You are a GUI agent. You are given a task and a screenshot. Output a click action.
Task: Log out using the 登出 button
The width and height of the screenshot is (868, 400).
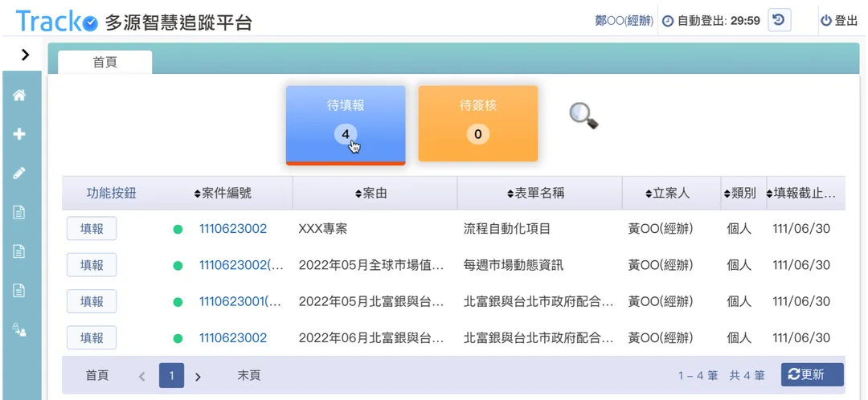pos(839,21)
